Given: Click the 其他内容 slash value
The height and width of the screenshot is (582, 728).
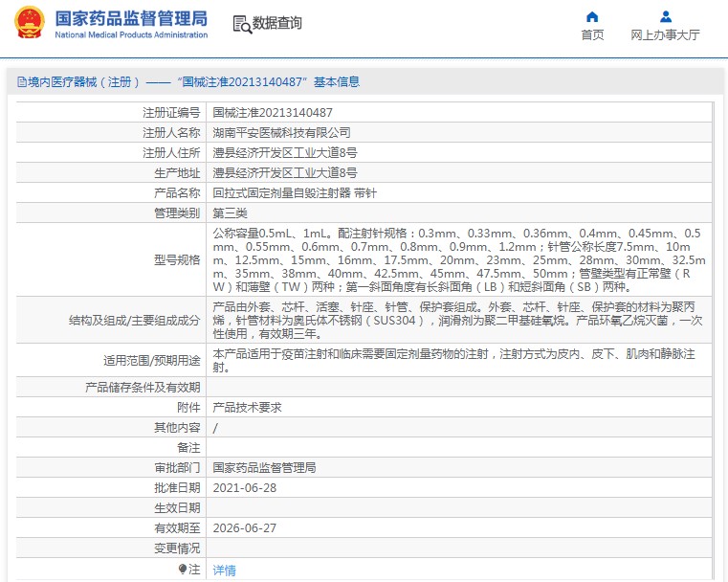Looking at the screenshot, I should [x=215, y=428].
